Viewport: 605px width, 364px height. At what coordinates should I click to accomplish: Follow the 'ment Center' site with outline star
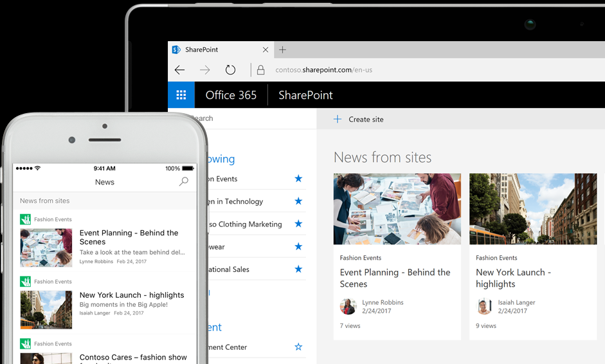click(298, 347)
